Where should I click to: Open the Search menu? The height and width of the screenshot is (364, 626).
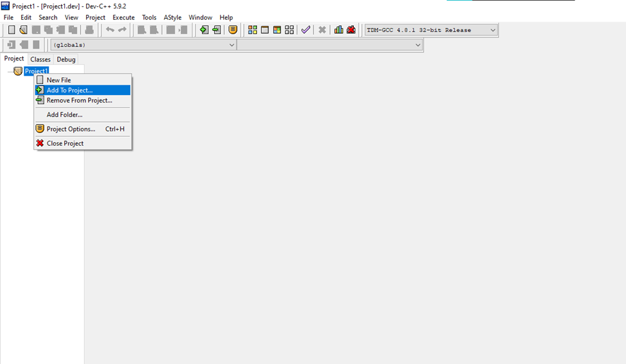tap(48, 17)
